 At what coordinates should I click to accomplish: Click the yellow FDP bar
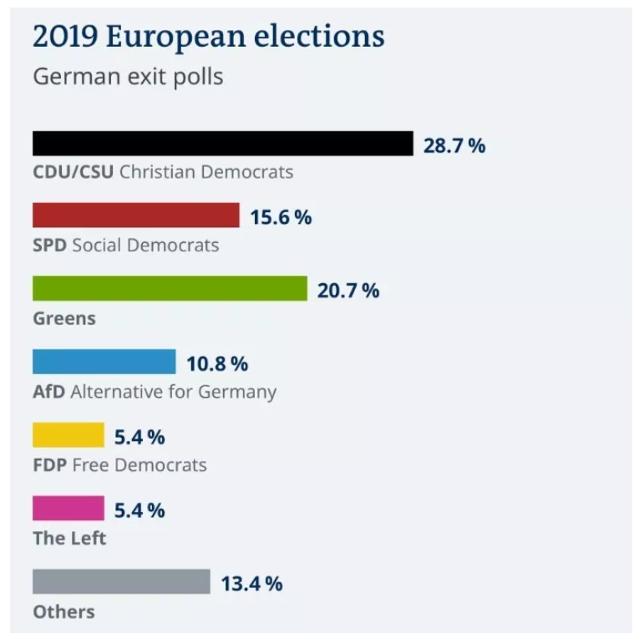click(68, 435)
